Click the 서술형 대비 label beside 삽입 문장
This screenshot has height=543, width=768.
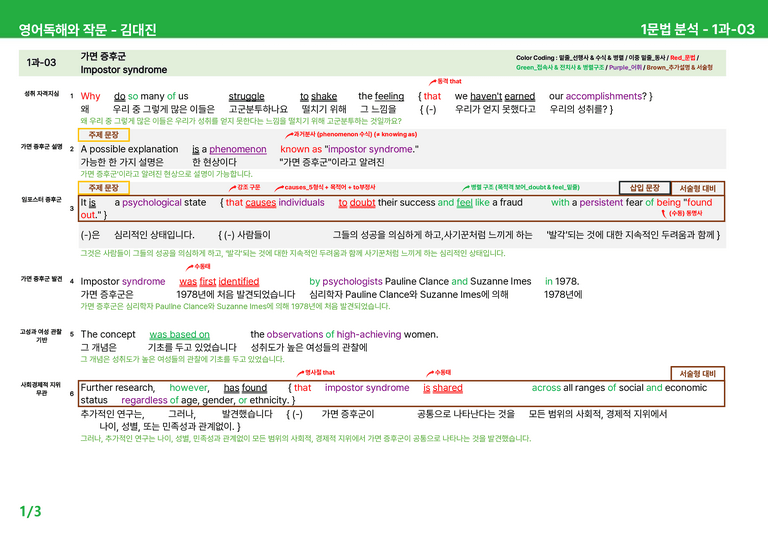coord(697,188)
